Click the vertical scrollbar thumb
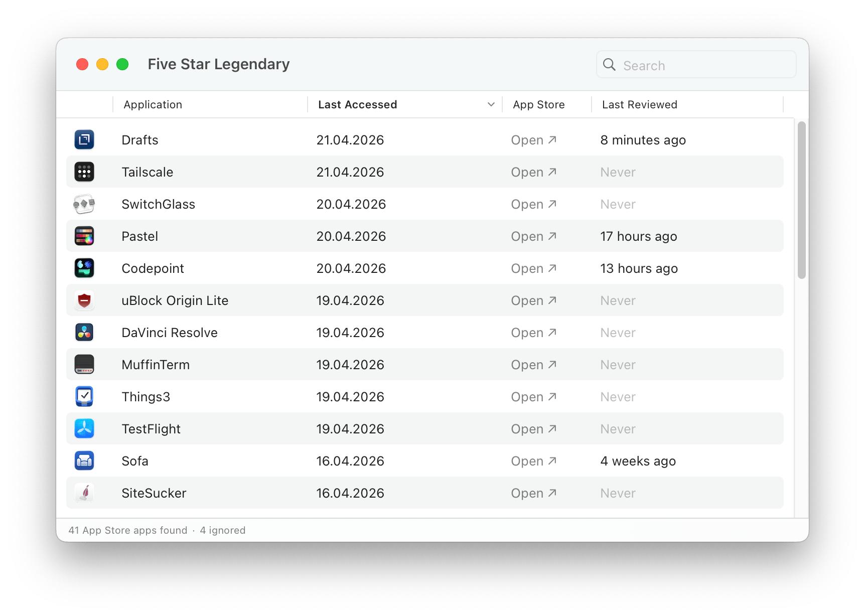Image resolution: width=865 pixels, height=616 pixels. click(x=801, y=200)
